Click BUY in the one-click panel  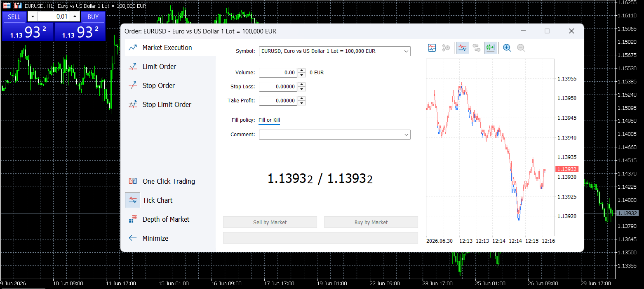point(93,17)
